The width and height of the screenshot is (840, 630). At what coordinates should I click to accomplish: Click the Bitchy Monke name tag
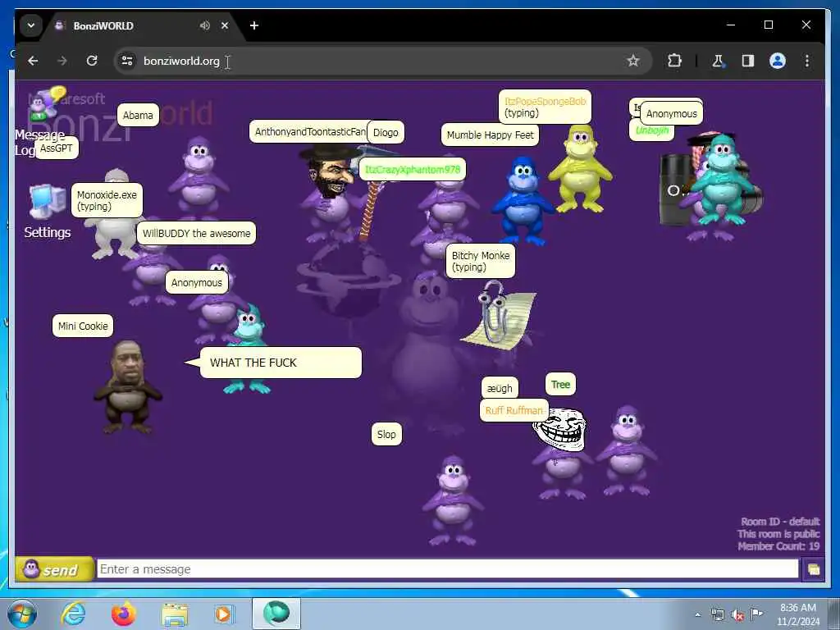click(x=481, y=262)
